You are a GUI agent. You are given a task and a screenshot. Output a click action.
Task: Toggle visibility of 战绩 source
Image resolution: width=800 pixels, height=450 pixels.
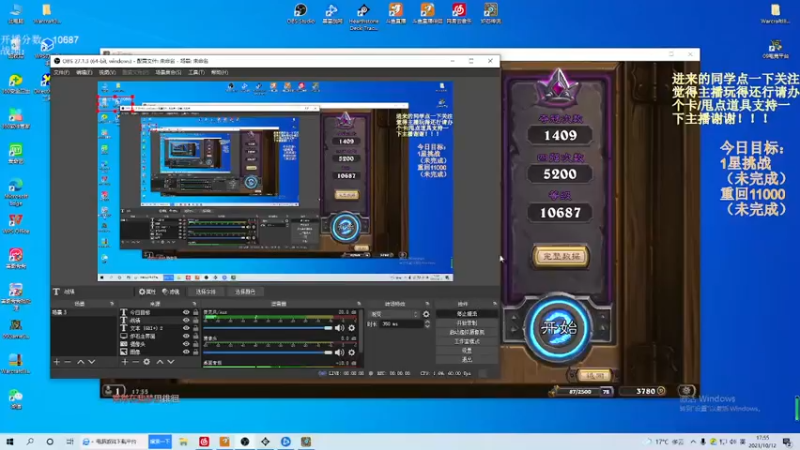tap(186, 320)
